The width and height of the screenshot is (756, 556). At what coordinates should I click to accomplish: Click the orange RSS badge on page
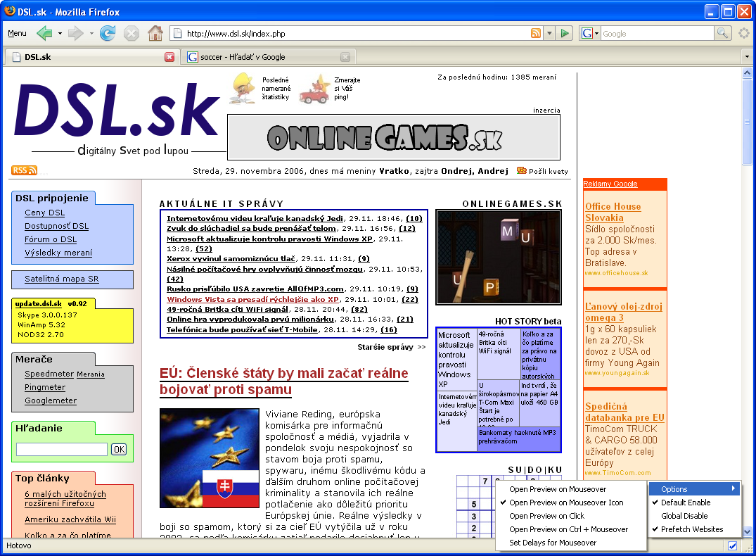point(24,170)
